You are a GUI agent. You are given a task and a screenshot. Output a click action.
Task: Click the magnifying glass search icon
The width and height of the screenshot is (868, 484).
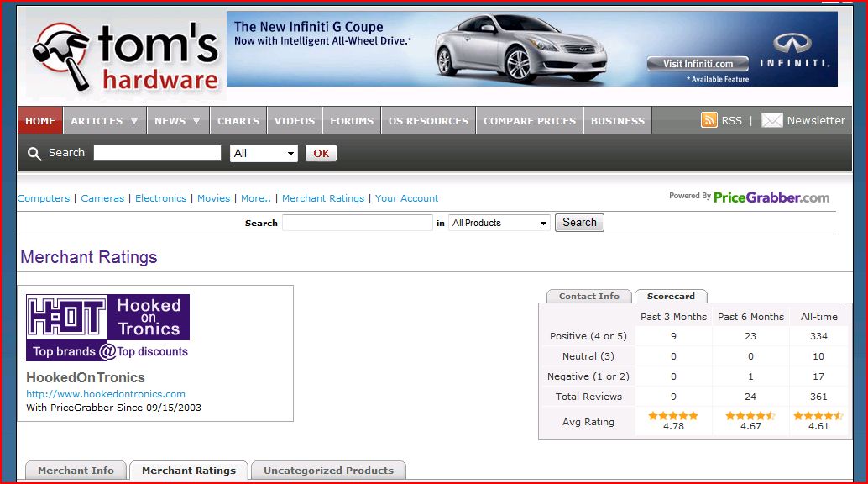tap(34, 154)
